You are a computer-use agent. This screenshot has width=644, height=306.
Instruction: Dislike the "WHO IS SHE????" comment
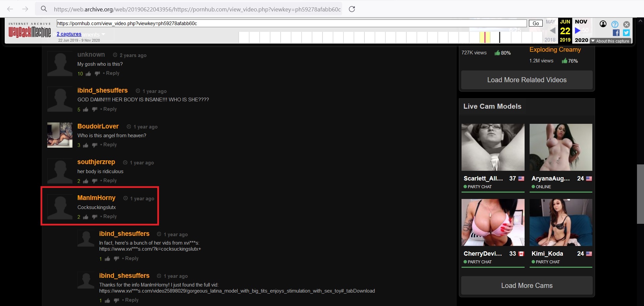point(95,109)
